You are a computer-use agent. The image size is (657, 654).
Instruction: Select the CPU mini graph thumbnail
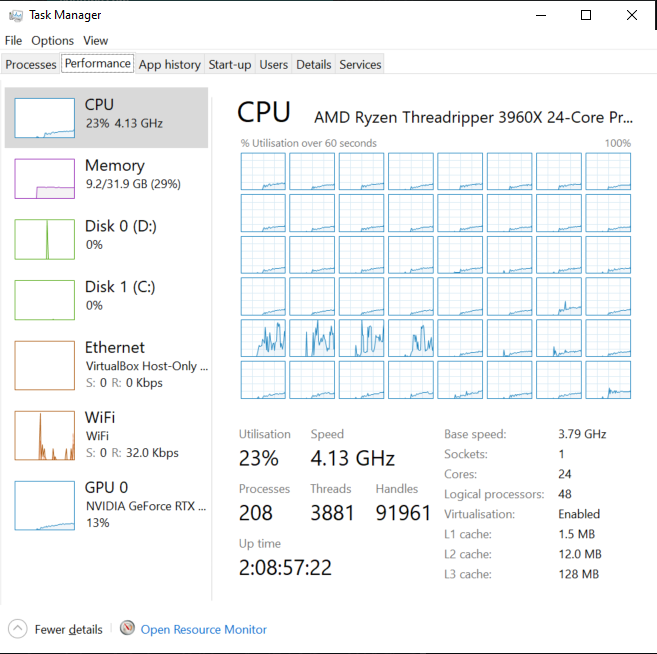tap(44, 118)
